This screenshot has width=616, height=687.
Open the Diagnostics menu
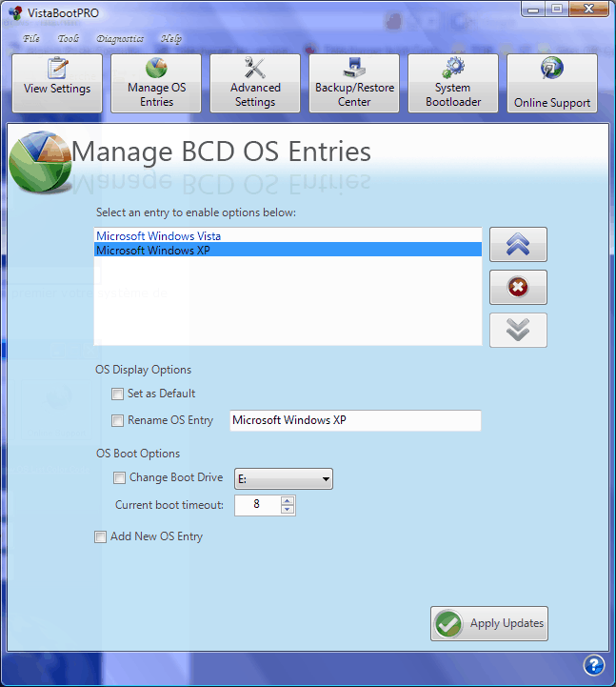(120, 38)
